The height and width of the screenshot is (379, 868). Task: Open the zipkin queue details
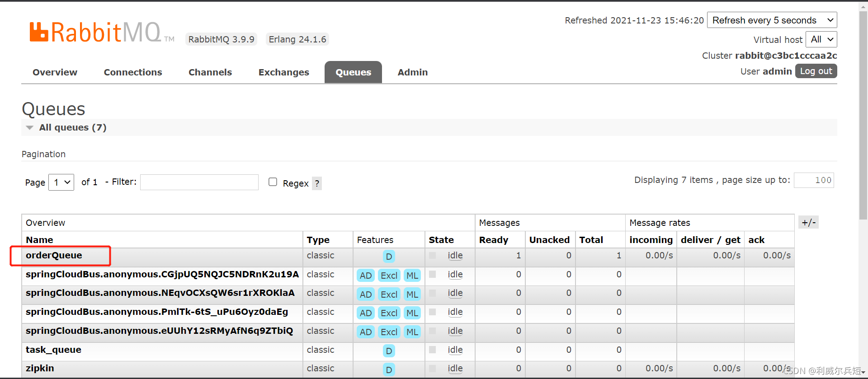pyautogui.click(x=40, y=368)
